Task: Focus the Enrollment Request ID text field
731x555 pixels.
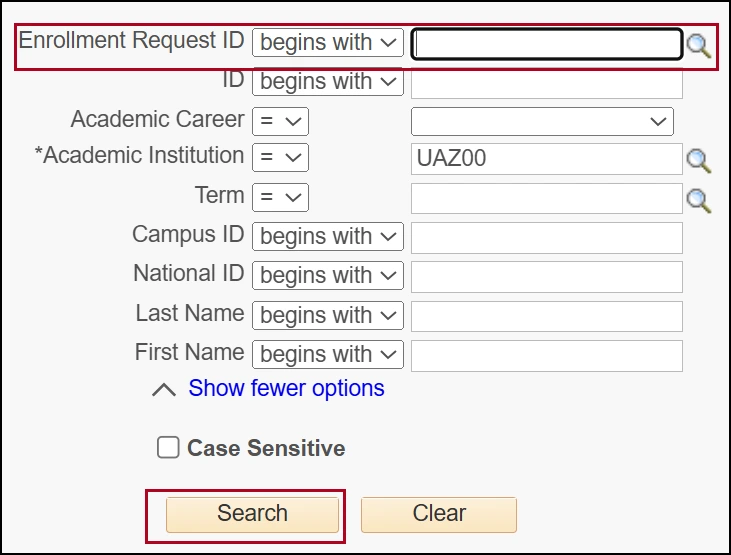Action: [x=547, y=44]
